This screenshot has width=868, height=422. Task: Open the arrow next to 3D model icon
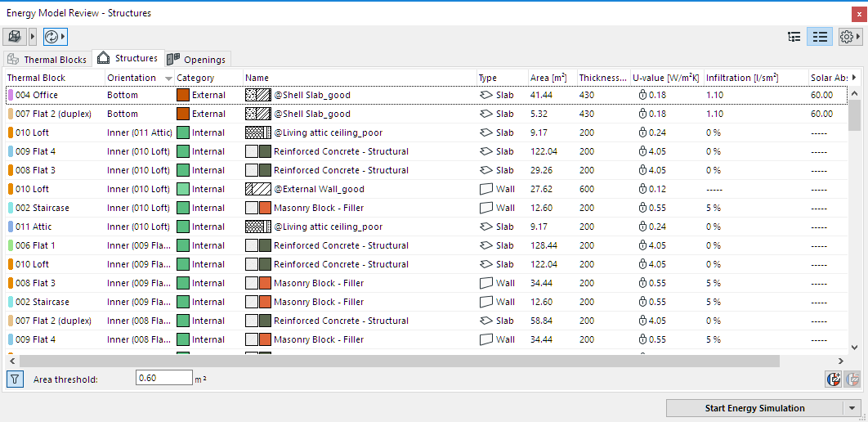33,37
